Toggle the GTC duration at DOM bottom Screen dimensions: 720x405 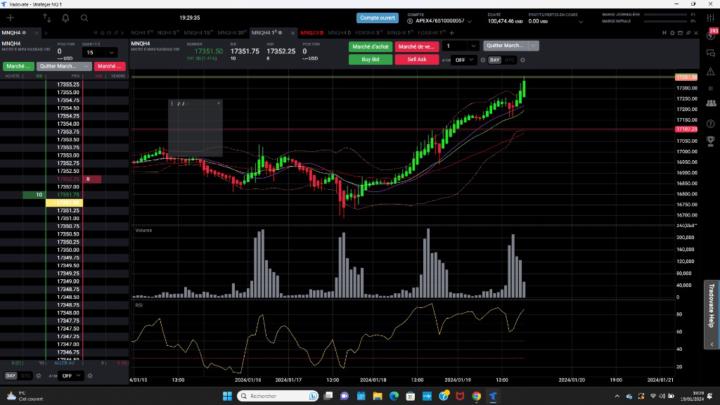click(x=25, y=376)
